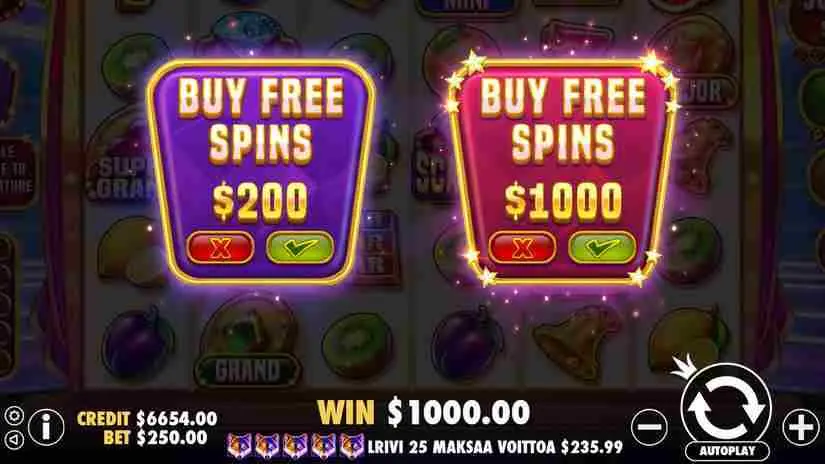Screen dimensions: 825x464
Task: Increase the bet with plus button
Action: (x=801, y=427)
